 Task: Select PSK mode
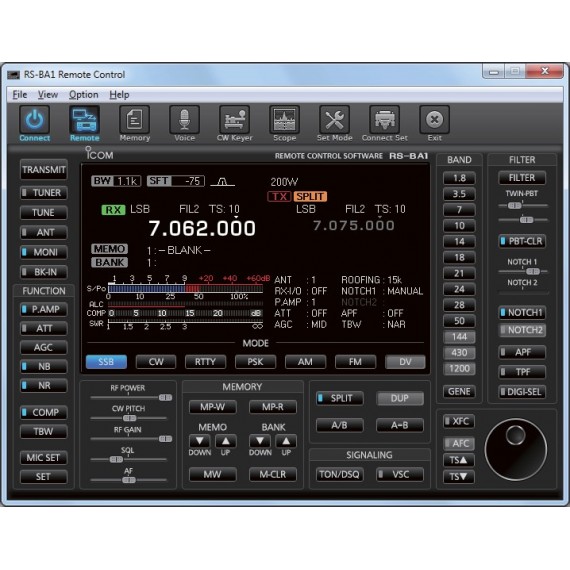(x=255, y=362)
